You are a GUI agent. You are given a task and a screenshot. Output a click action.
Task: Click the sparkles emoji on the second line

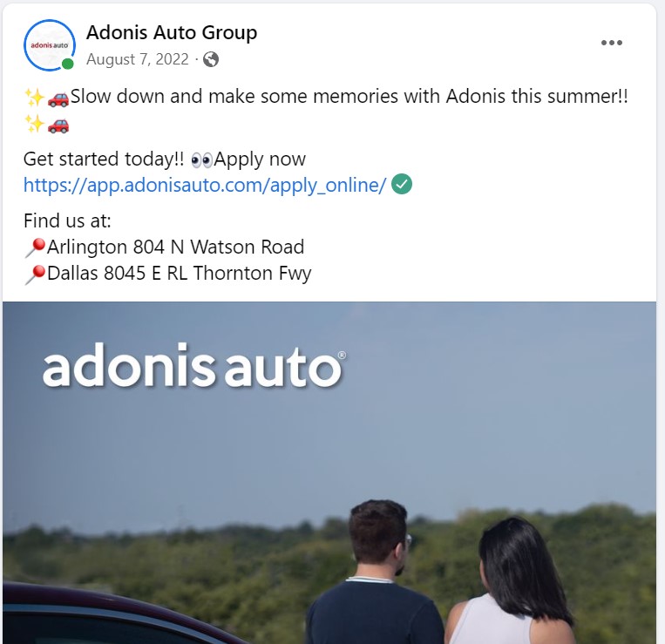34,124
